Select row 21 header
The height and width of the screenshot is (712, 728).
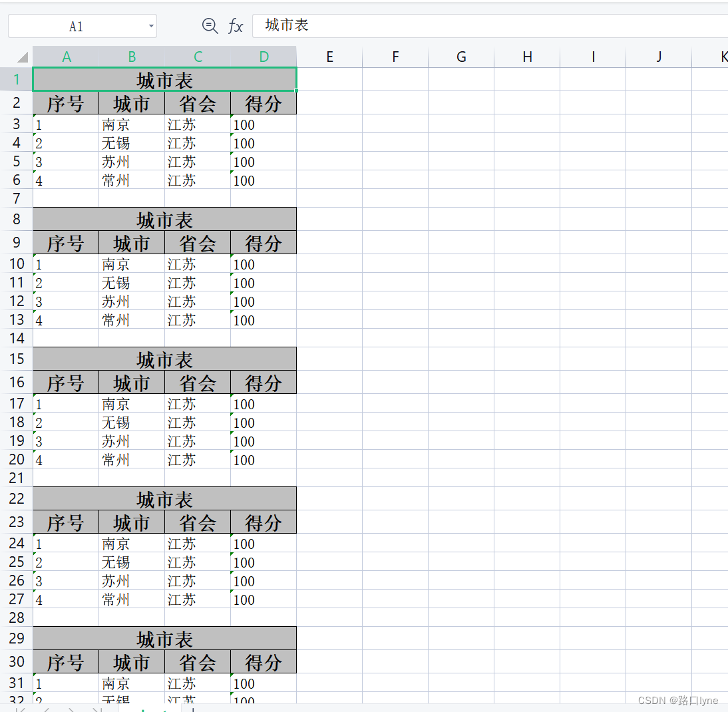click(16, 478)
